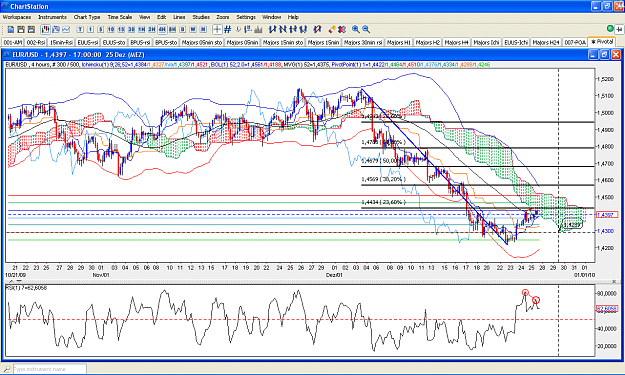Screen dimensions: 625x375
Task: Select the active Pivotal tab
Action: pyautogui.click(x=602, y=42)
